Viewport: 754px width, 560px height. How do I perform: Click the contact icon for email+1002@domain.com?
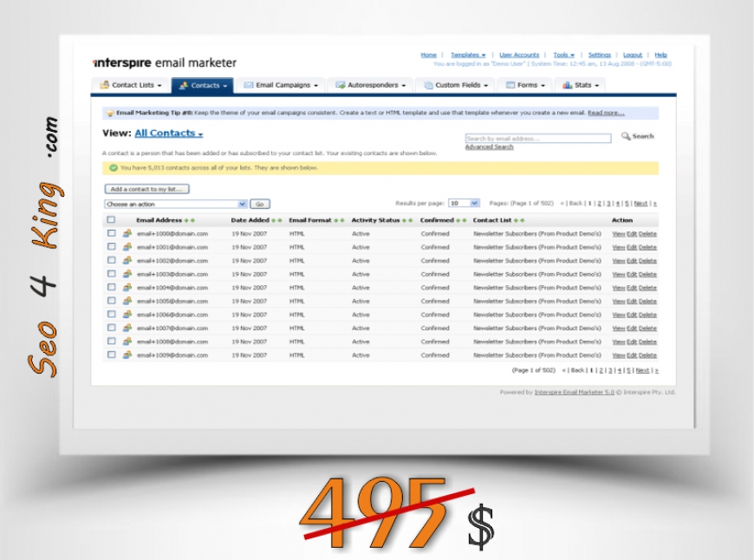coord(127,260)
